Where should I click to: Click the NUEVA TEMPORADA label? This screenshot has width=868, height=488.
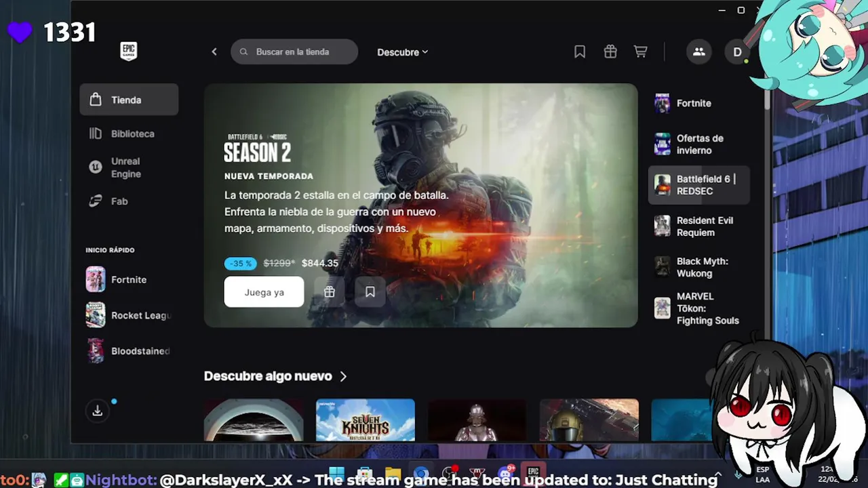pyautogui.click(x=269, y=176)
